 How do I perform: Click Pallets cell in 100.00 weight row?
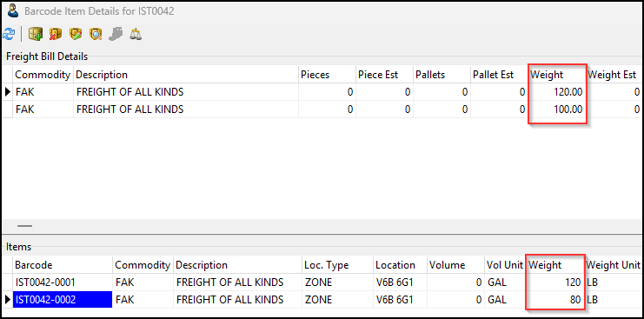pyautogui.click(x=442, y=110)
